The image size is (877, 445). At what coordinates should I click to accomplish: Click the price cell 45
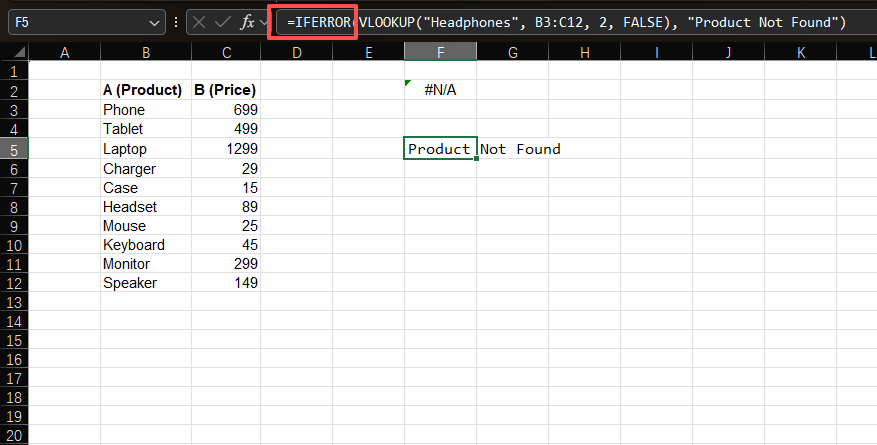[226, 245]
